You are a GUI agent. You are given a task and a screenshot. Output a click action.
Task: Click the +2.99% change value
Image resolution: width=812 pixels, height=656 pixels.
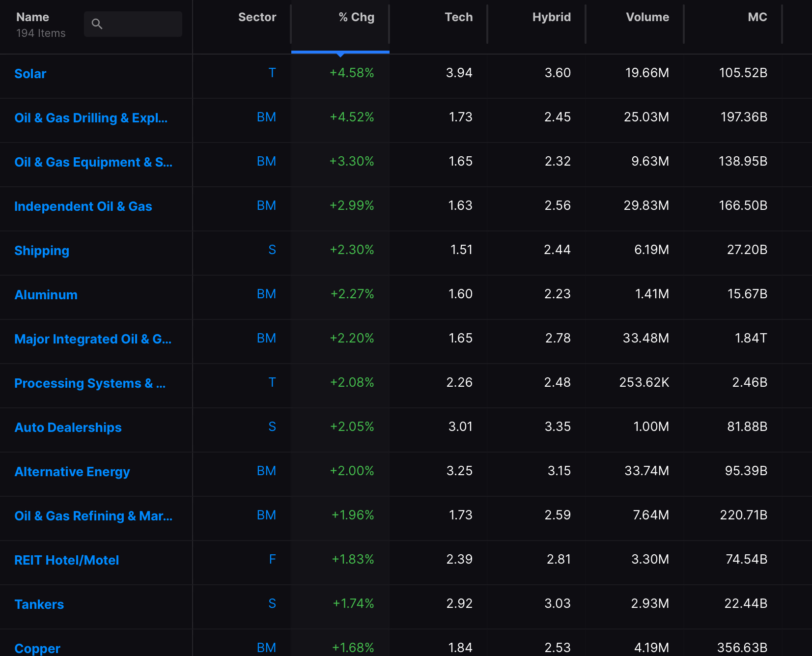352,205
